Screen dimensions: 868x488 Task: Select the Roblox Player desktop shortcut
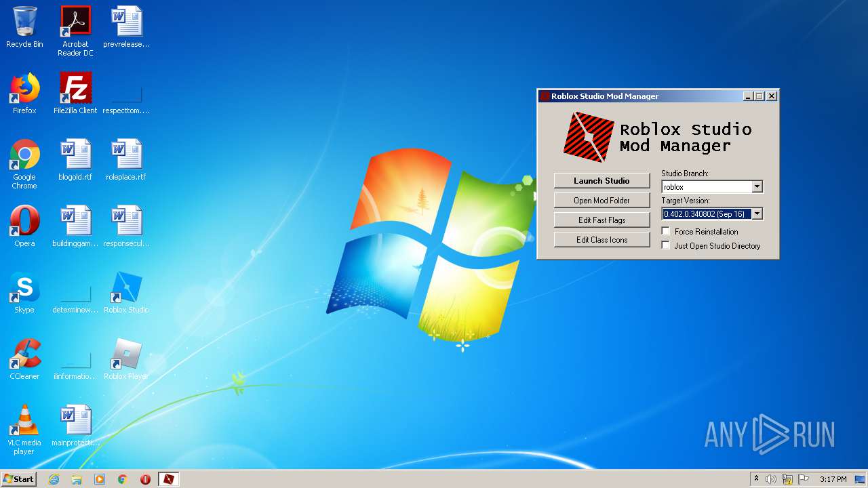(x=126, y=359)
